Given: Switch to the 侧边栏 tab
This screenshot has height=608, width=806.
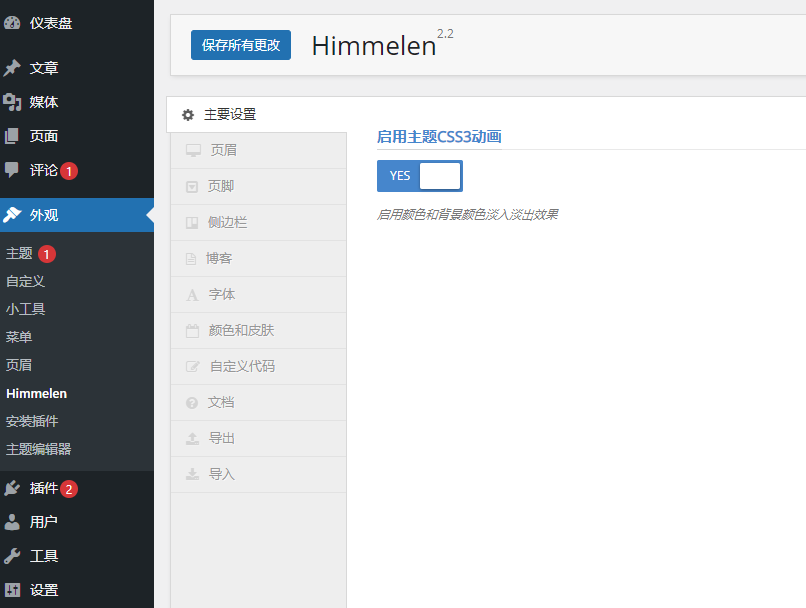Looking at the screenshot, I should (258, 223).
